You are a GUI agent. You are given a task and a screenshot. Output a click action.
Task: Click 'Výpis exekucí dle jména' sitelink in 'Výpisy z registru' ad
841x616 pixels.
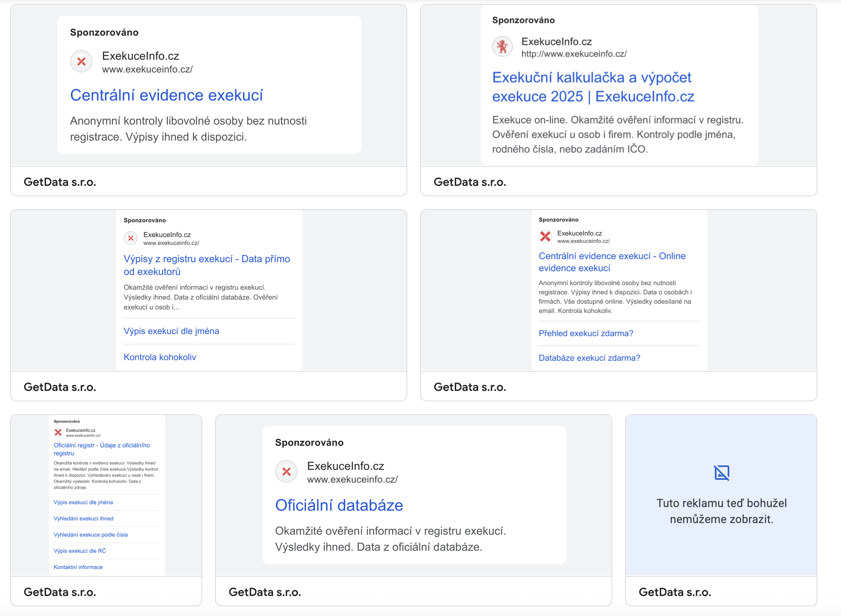(171, 331)
